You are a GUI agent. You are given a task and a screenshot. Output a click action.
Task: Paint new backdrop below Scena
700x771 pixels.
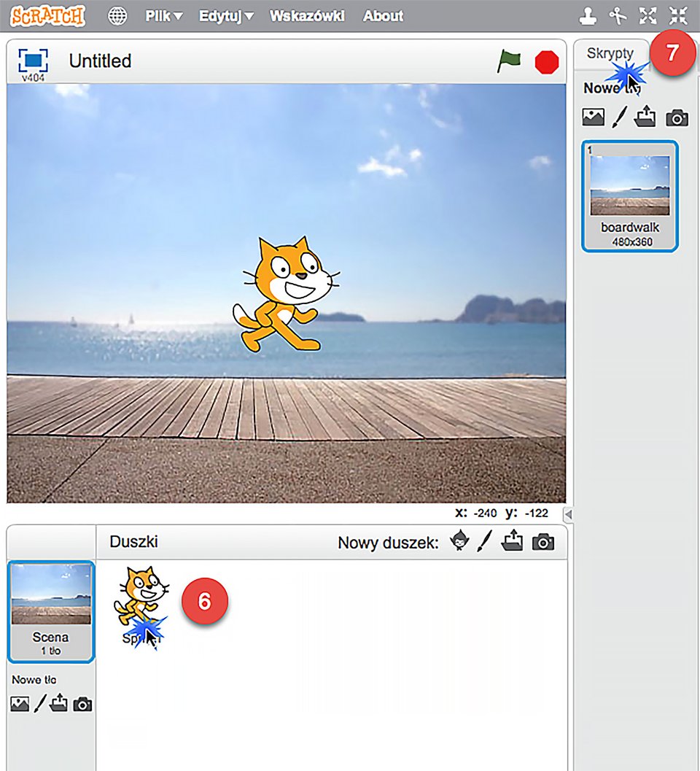[40, 703]
